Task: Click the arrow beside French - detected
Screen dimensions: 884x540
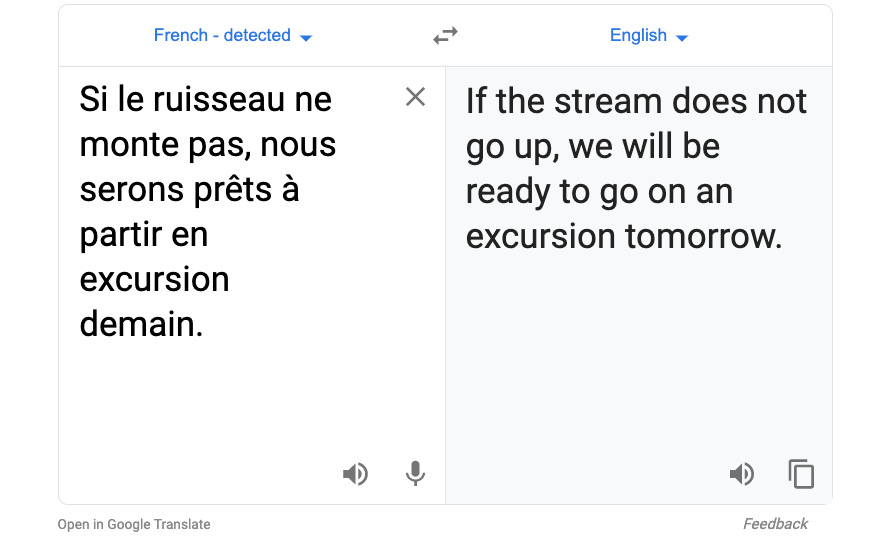Action: click(306, 38)
